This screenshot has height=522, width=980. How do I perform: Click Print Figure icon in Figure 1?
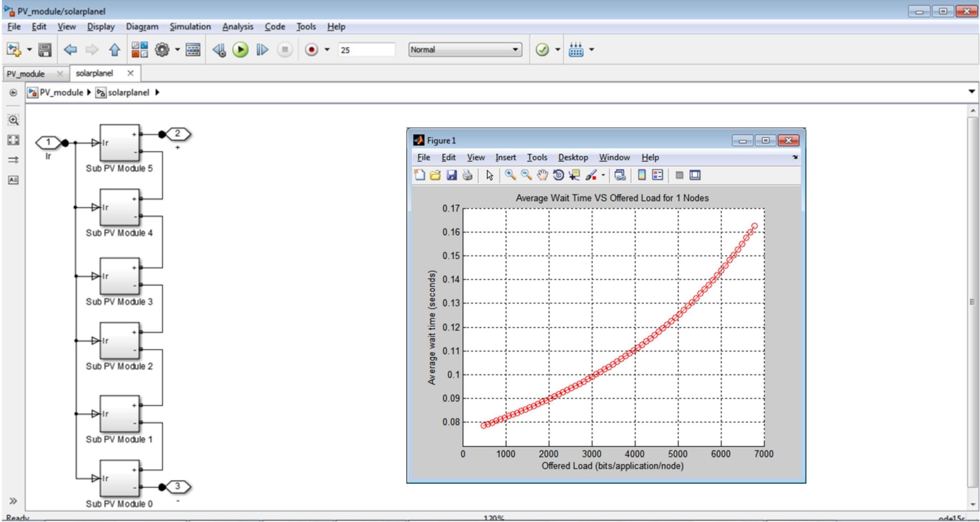tap(467, 175)
